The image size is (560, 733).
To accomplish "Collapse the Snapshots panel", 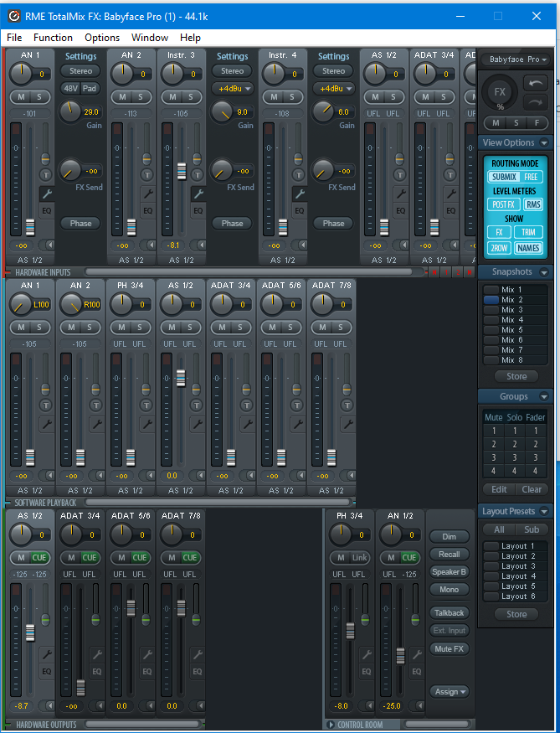I will coord(544,271).
